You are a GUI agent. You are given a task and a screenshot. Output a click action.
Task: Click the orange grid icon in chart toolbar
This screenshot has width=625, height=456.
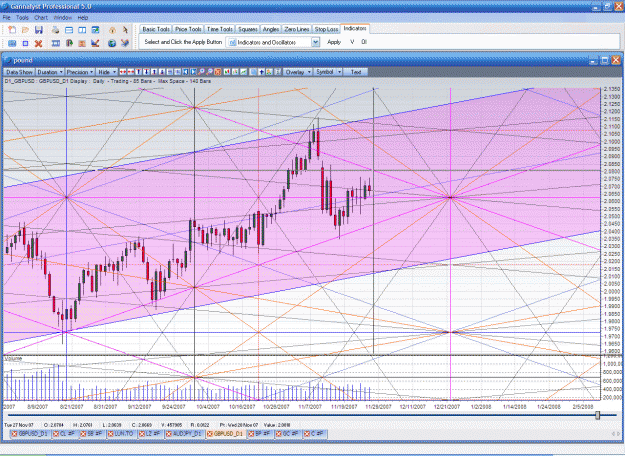pyautogui.click(x=218, y=72)
